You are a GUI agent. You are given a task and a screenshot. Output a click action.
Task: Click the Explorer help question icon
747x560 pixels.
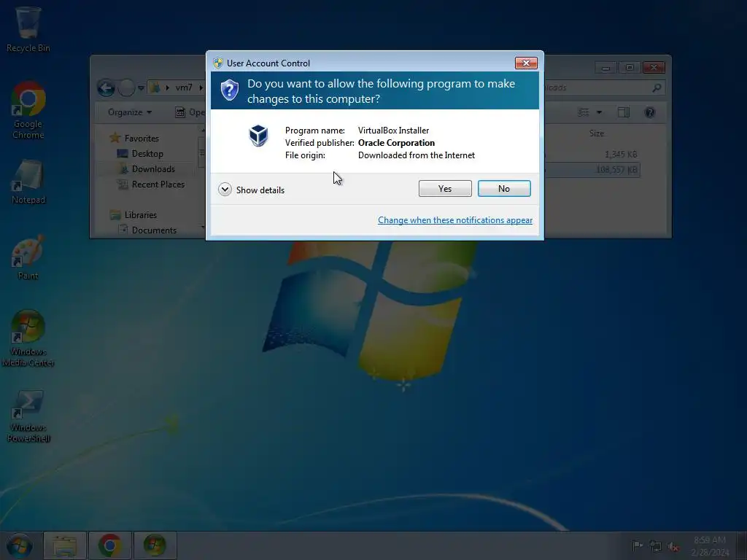click(649, 112)
